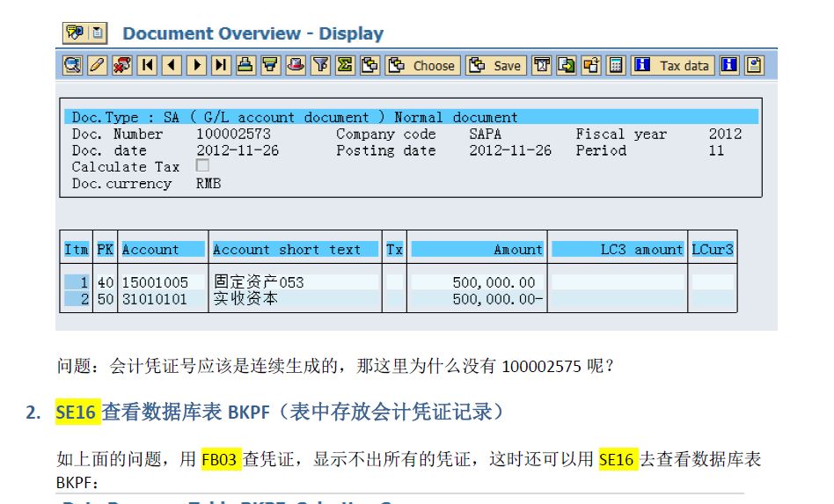834x504 pixels.
Task: Click the red hat ABC analysis icon
Action: 296,65
